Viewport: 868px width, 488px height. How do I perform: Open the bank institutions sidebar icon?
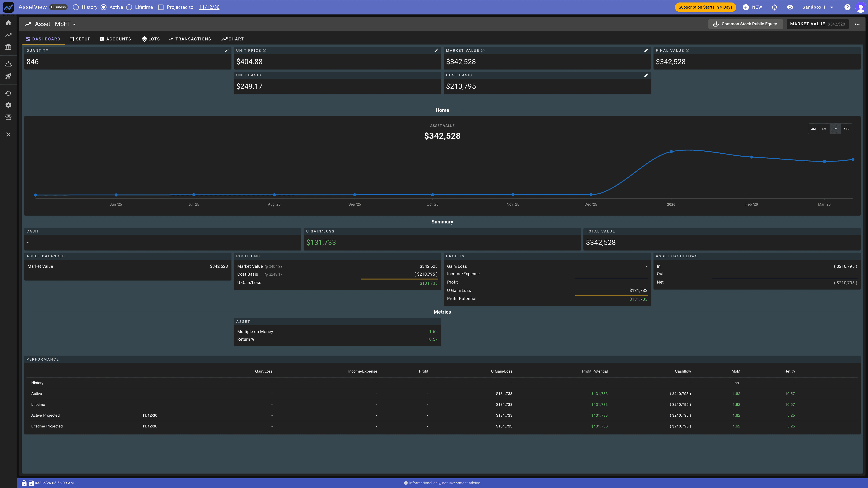click(x=8, y=47)
